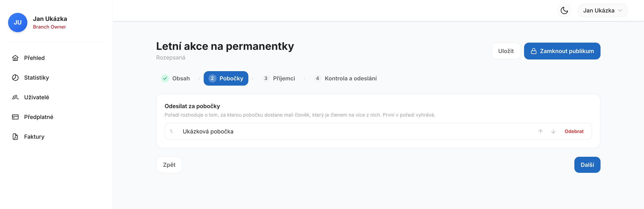Move Ukázková pobočka up with the arrow
644x209 pixels.
pyautogui.click(x=540, y=131)
